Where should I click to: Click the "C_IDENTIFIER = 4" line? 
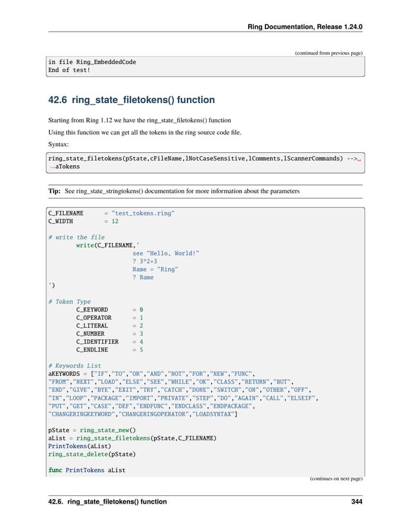tap(110, 342)
